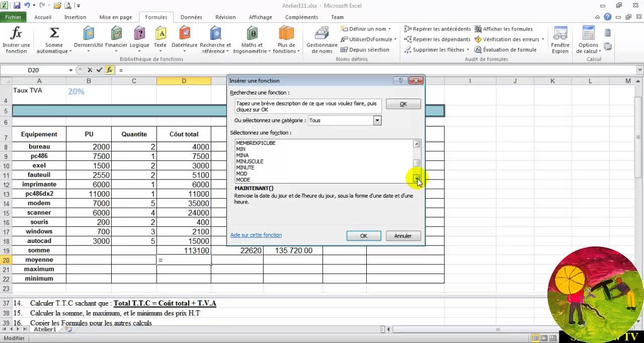644x343 pixels.
Task: Switch to Page Layout view in status bar
Action: 544,338
